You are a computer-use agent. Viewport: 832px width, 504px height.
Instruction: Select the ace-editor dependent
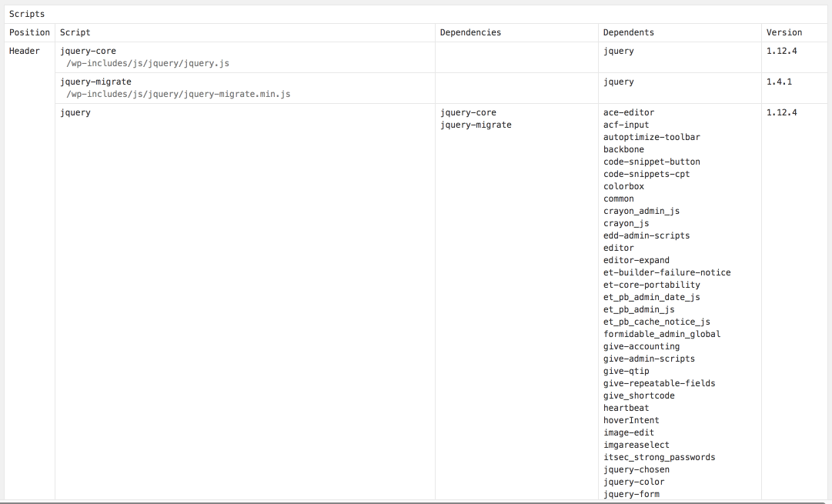(x=629, y=112)
